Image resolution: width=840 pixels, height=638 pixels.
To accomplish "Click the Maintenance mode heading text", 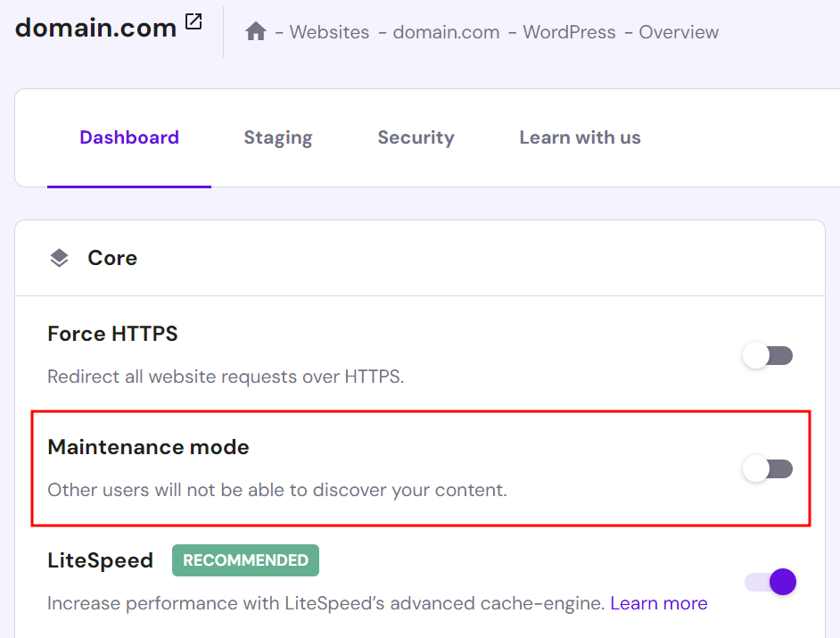I will (148, 447).
